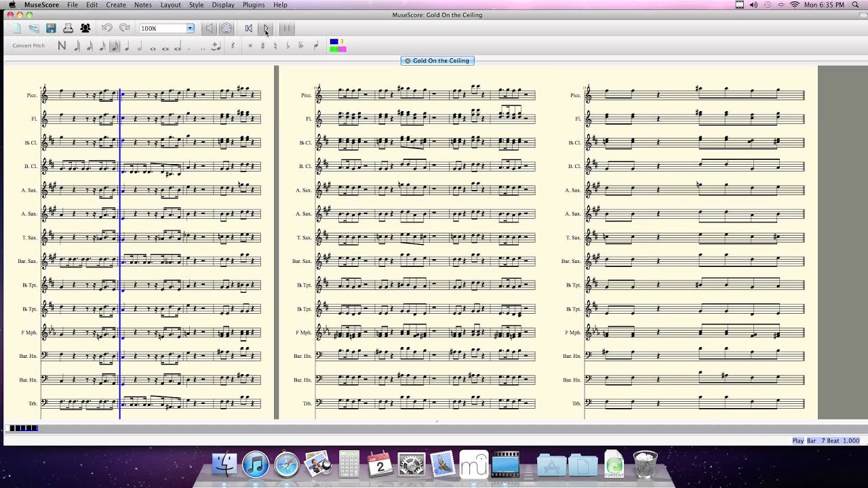The image size is (868, 488).
Task: Add an augmentation dot to the note
Action: pyautogui.click(x=189, y=47)
